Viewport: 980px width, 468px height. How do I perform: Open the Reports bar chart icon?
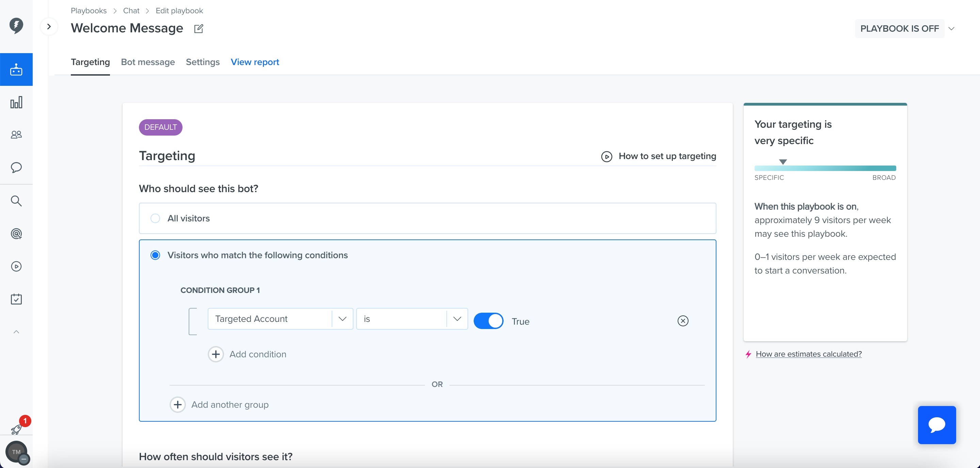pyautogui.click(x=16, y=102)
